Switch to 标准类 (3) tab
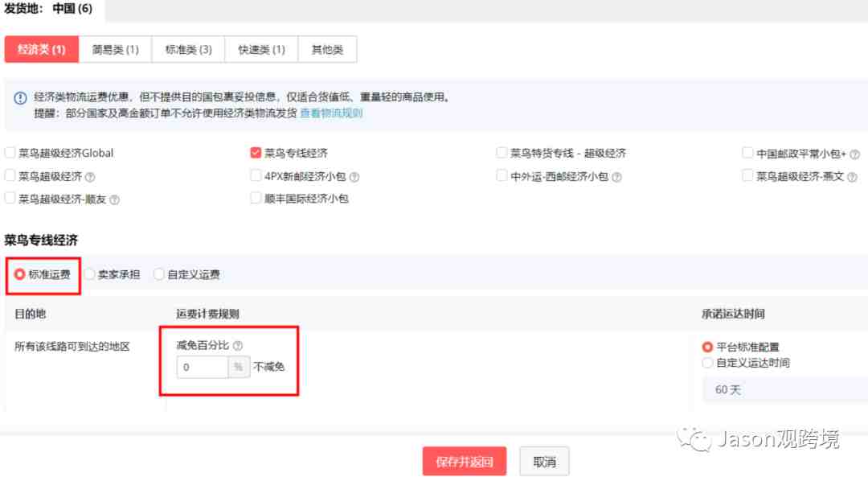The width and height of the screenshot is (868, 477). click(188, 49)
